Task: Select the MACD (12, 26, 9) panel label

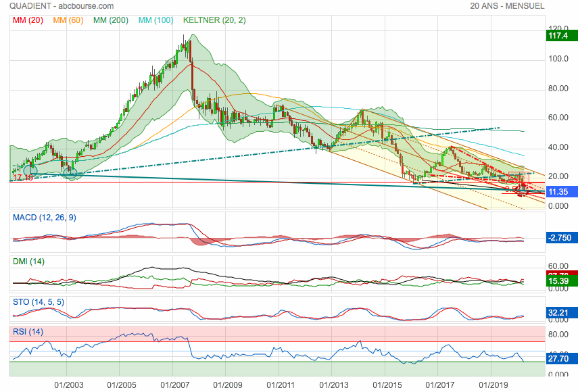Action: click(46, 217)
